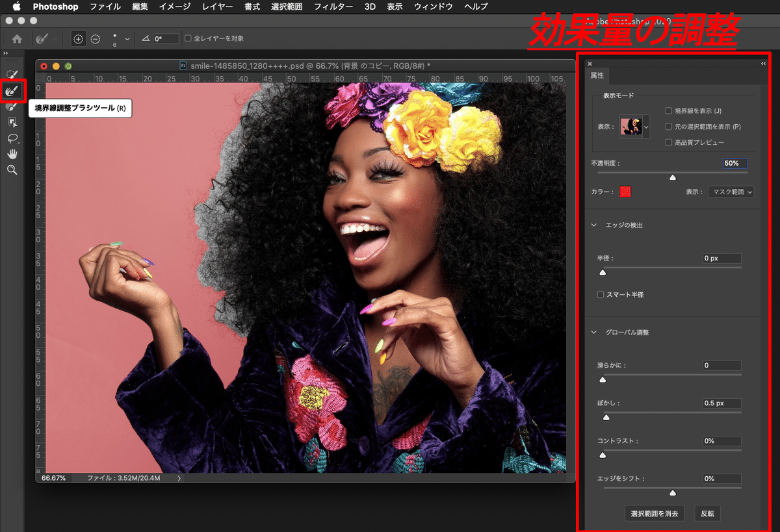Enable 高品質プレビュー checkbox
This screenshot has width=780, height=532.
669,142
